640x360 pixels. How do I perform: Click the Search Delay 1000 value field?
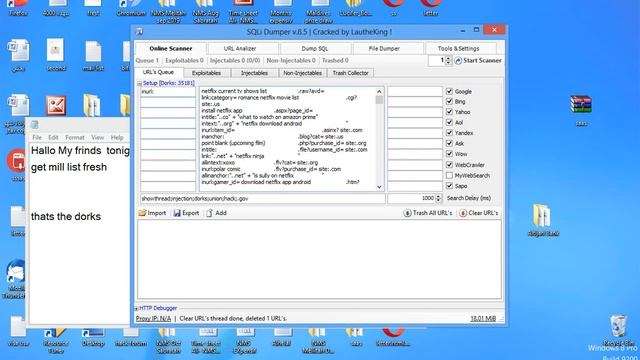pos(412,198)
